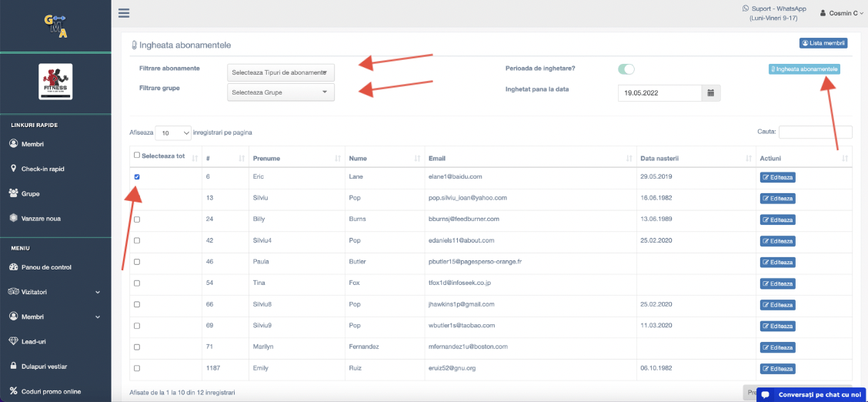Sort table by Prenume column
Image resolution: width=868 pixels, height=402 pixels.
297,159
